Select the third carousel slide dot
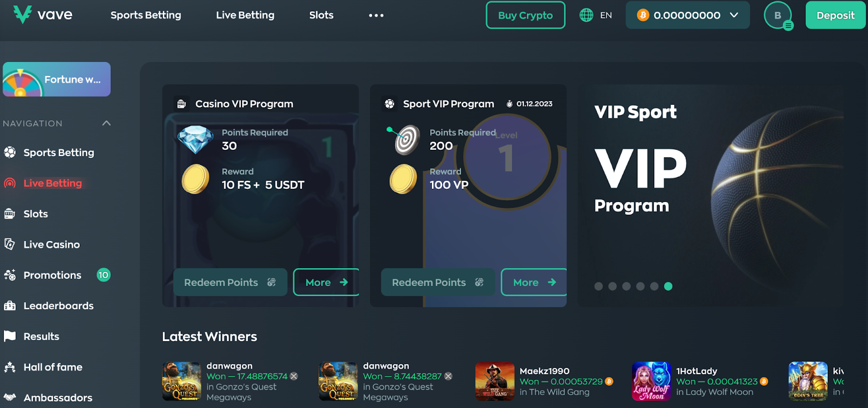Screen dimensions: 868x408 pyautogui.click(x=627, y=286)
